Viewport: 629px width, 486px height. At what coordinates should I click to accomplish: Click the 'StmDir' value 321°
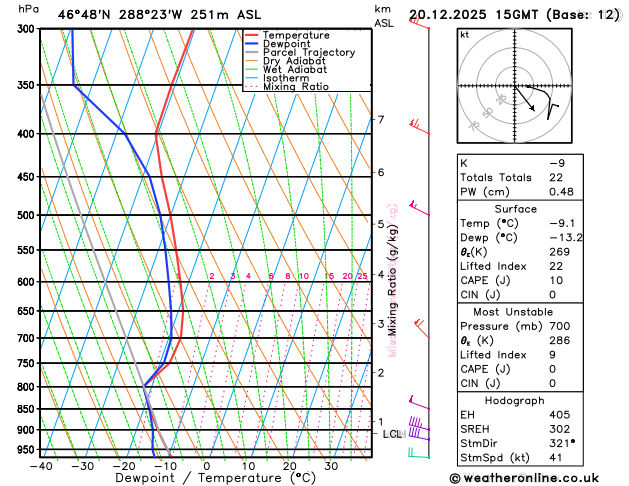[562, 443]
